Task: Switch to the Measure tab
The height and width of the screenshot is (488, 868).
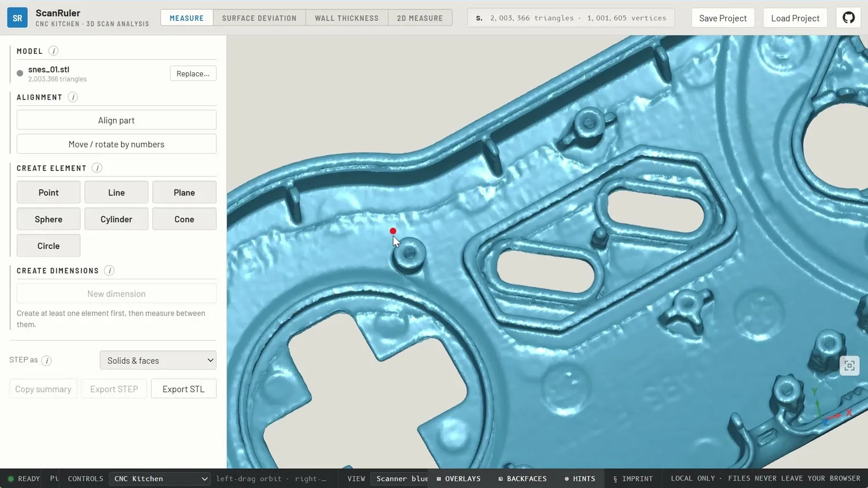Action: click(x=186, y=18)
